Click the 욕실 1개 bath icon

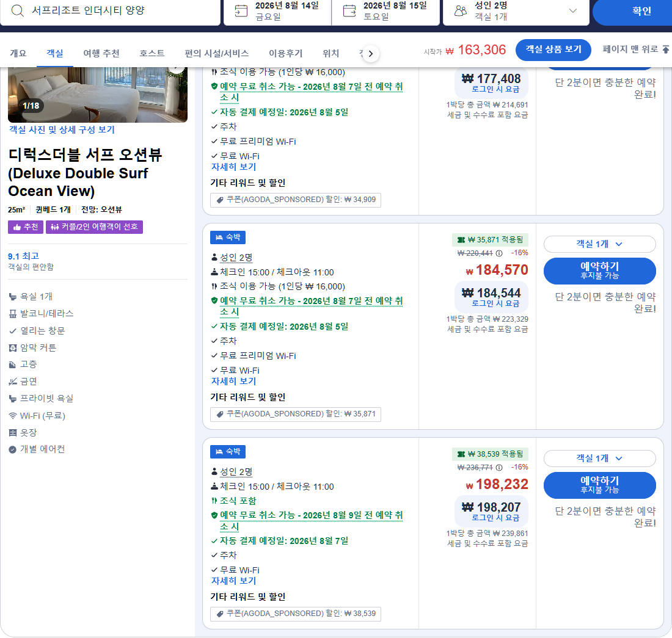13,297
